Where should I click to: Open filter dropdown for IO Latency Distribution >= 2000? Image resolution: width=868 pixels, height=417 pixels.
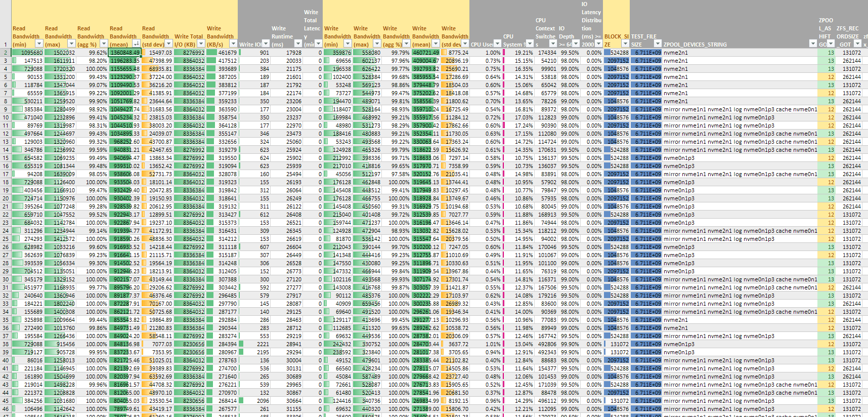pyautogui.click(x=598, y=44)
